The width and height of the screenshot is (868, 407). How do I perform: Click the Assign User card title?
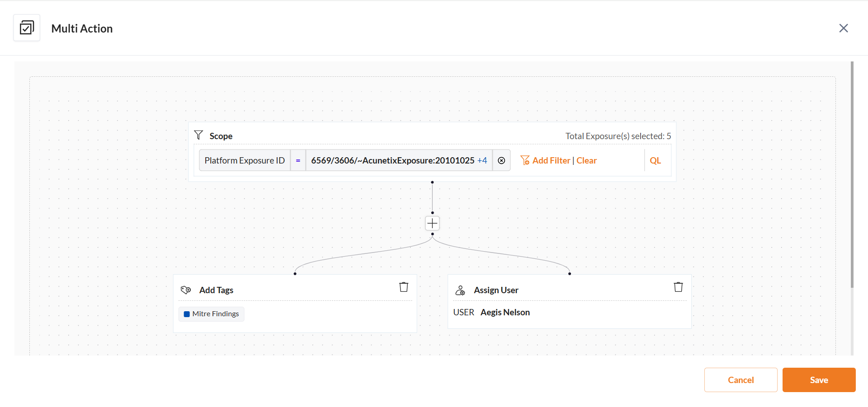[x=496, y=290]
